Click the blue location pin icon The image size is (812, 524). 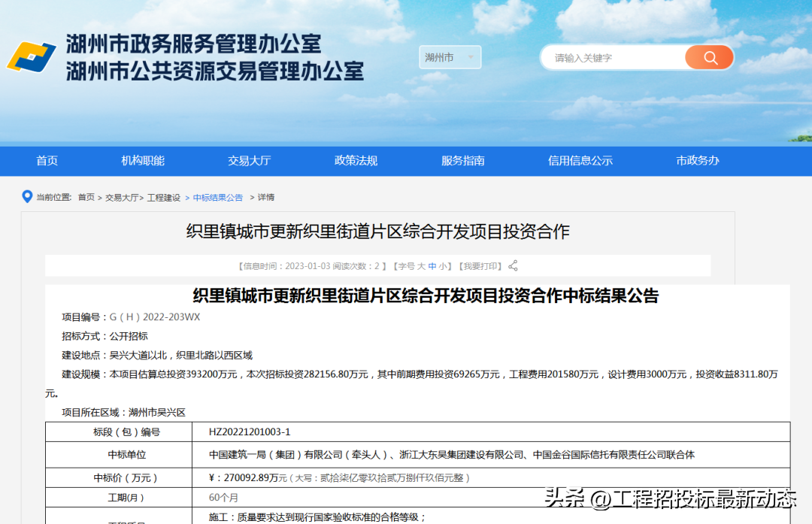[x=27, y=197]
